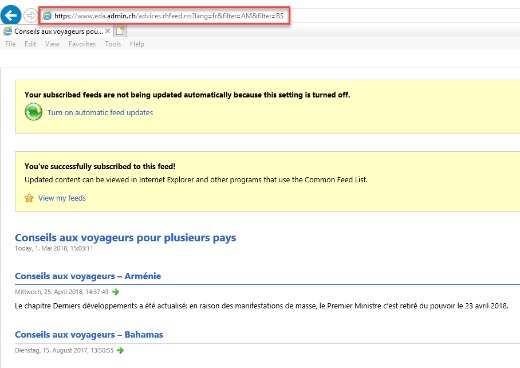Screen dimensions: 520x368
Task: Open the Help menu
Action: (x=137, y=44)
